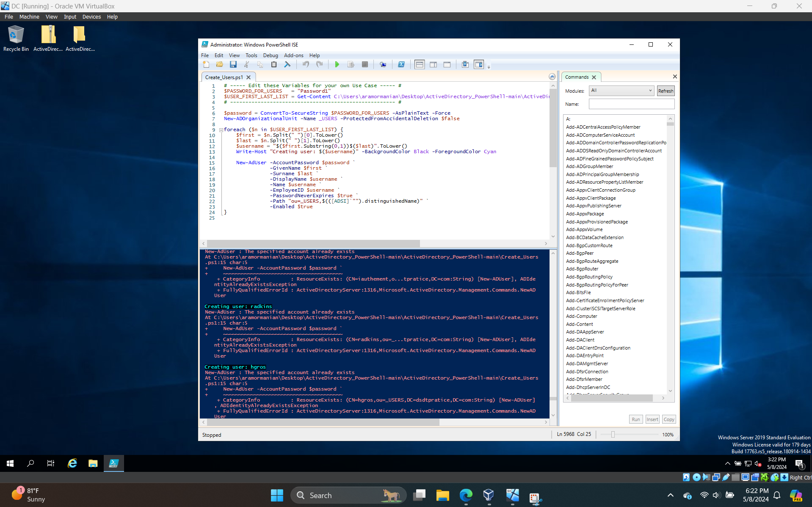
Task: Open the Edit menu in PowerShell ISE
Action: pos(219,55)
